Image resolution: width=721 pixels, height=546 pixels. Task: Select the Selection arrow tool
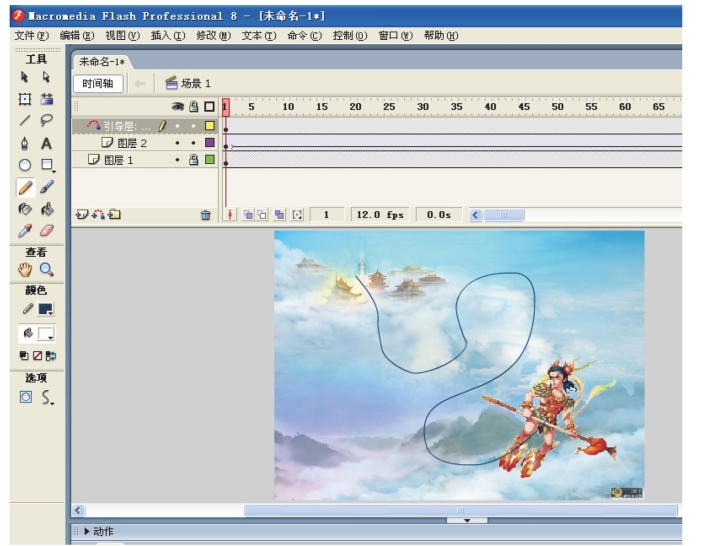tap(24, 77)
